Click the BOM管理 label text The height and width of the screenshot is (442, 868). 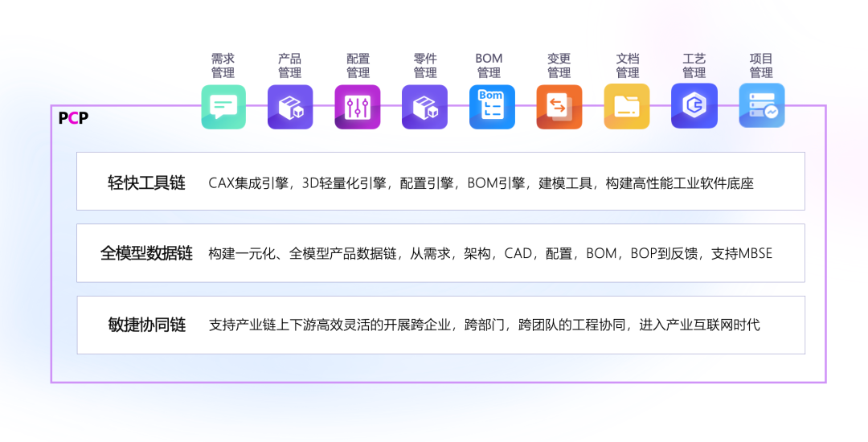(x=489, y=65)
